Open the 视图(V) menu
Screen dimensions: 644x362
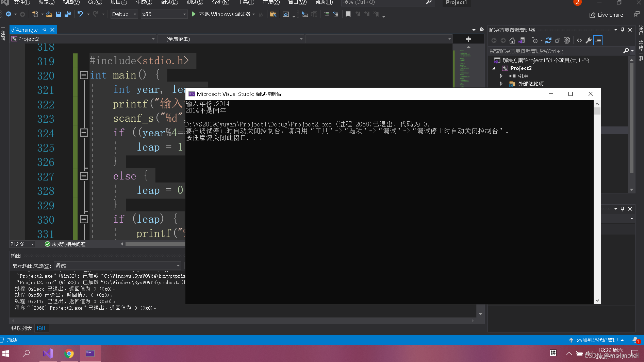(71, 2)
